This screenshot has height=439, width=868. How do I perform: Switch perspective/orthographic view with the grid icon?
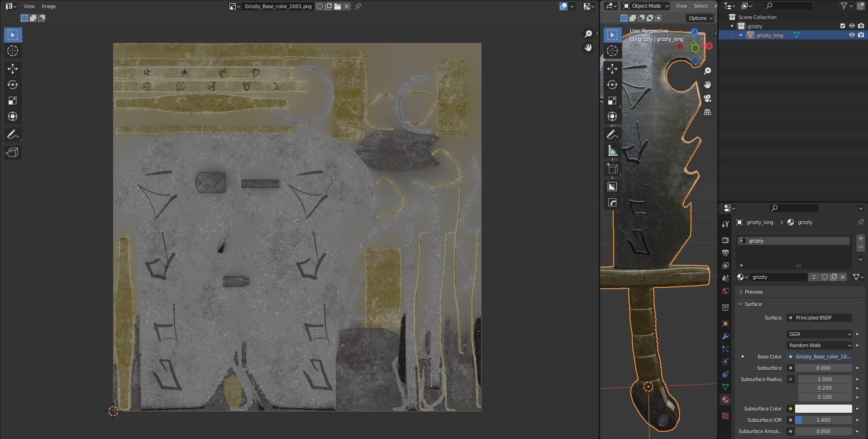(x=707, y=112)
